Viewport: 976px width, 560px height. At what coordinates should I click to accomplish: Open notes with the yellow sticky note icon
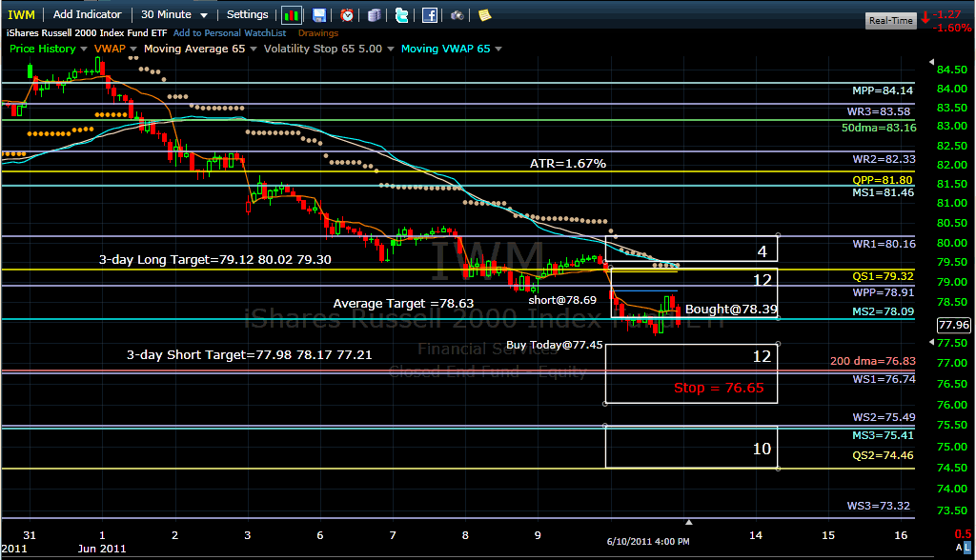[x=485, y=15]
